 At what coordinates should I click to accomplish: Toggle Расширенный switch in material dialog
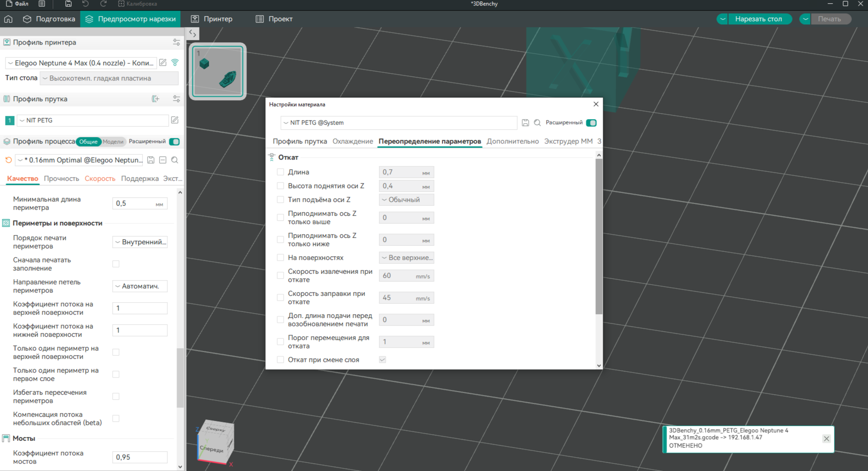tap(592, 123)
